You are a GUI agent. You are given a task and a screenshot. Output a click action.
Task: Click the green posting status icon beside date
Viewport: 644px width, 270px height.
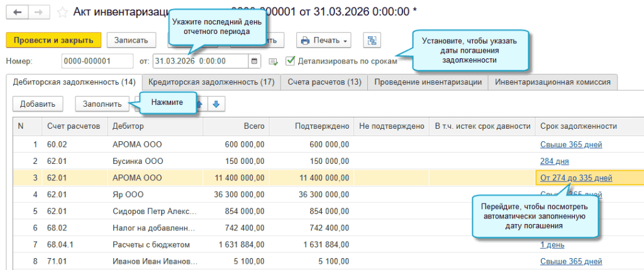tap(273, 62)
